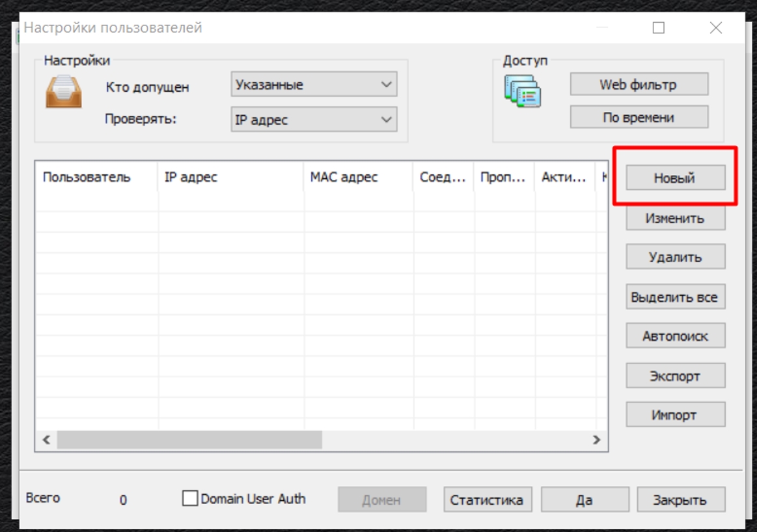Click the Импорт button
The image size is (757, 532).
(676, 414)
